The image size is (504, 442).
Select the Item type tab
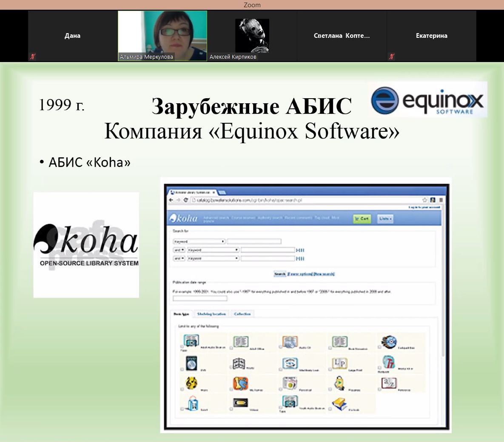181,314
